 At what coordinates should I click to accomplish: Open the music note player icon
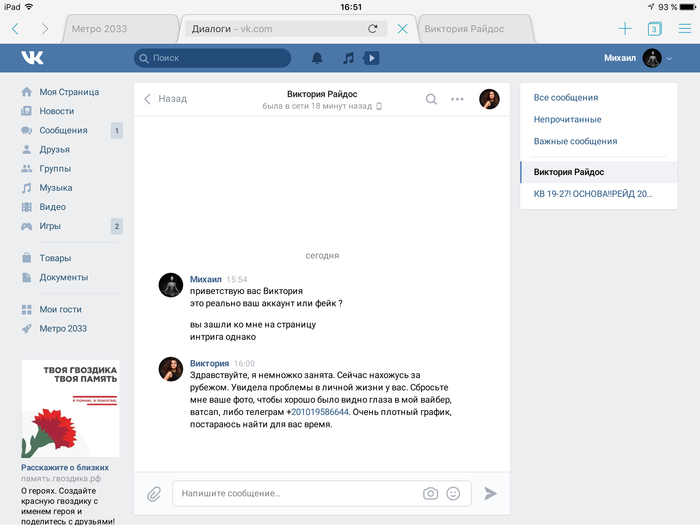(347, 58)
